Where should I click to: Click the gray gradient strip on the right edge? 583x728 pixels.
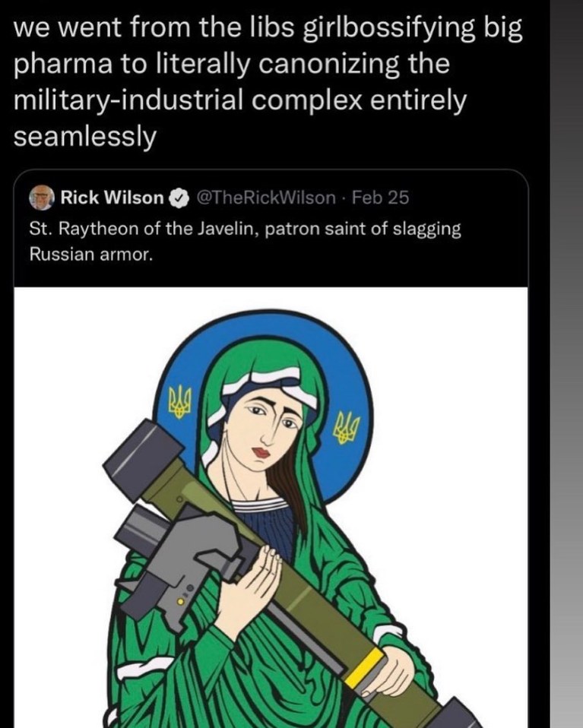[566, 380]
